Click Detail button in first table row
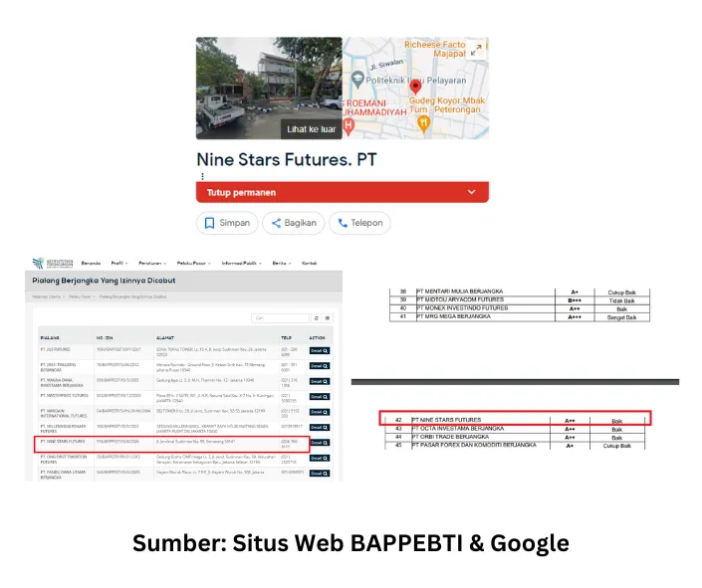The height and width of the screenshot is (588, 702). click(x=320, y=351)
